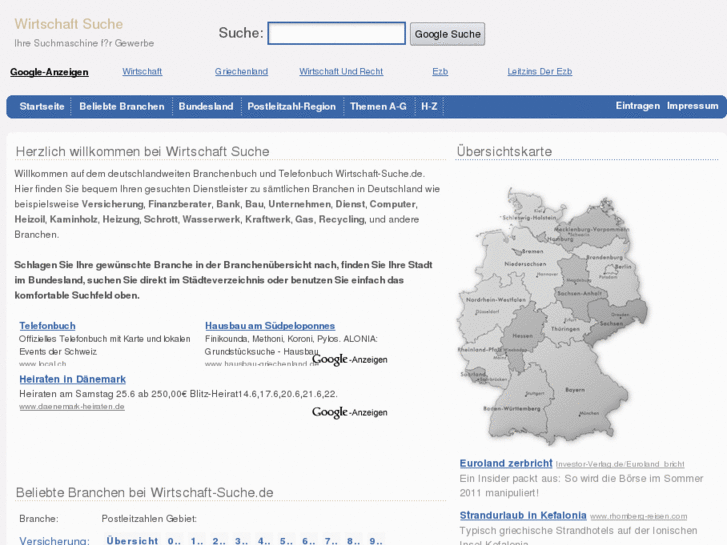Open postal code region 4.. link
This screenshot has height=545, width=727.
264,540
